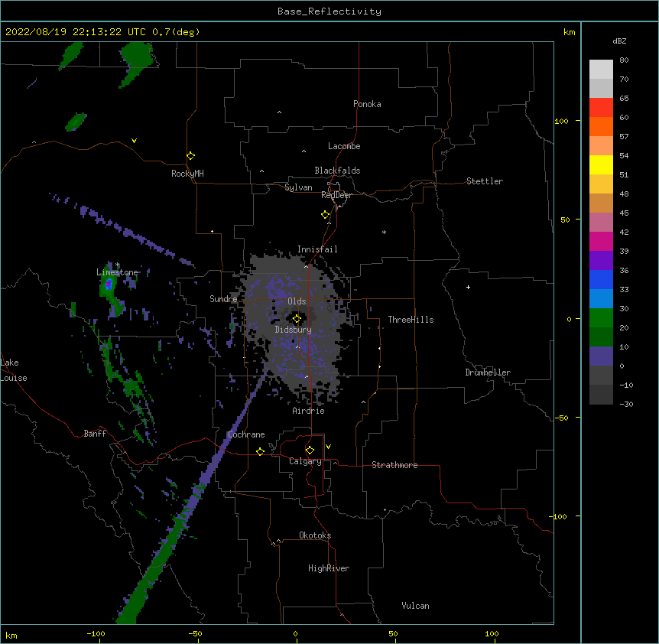Image resolution: width=659 pixels, height=644 pixels.
Task: Click the Strathmore city label
Action: pyautogui.click(x=394, y=465)
